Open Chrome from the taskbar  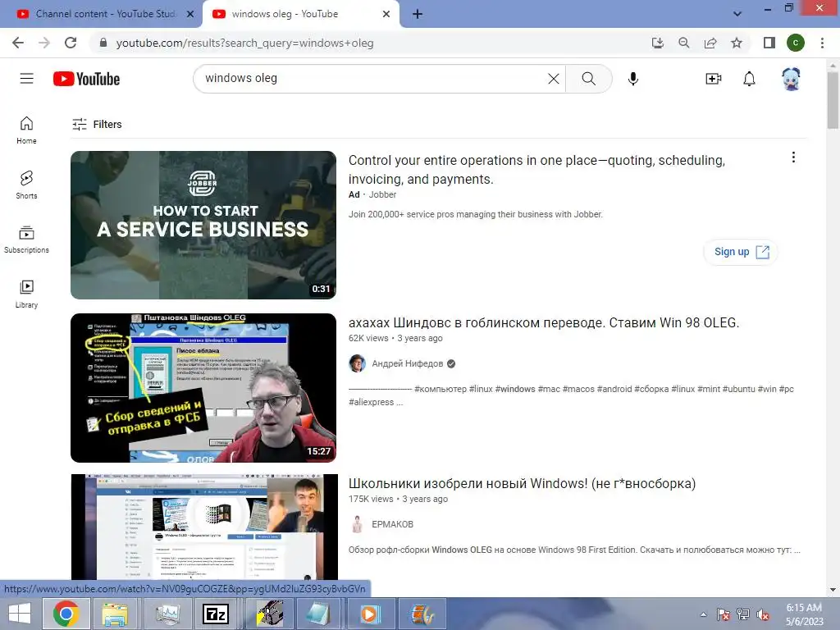[x=66, y=614]
